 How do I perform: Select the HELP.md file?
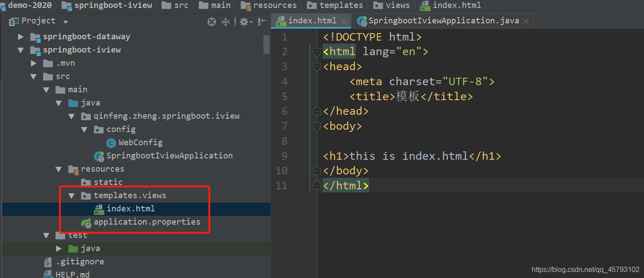pos(72,274)
